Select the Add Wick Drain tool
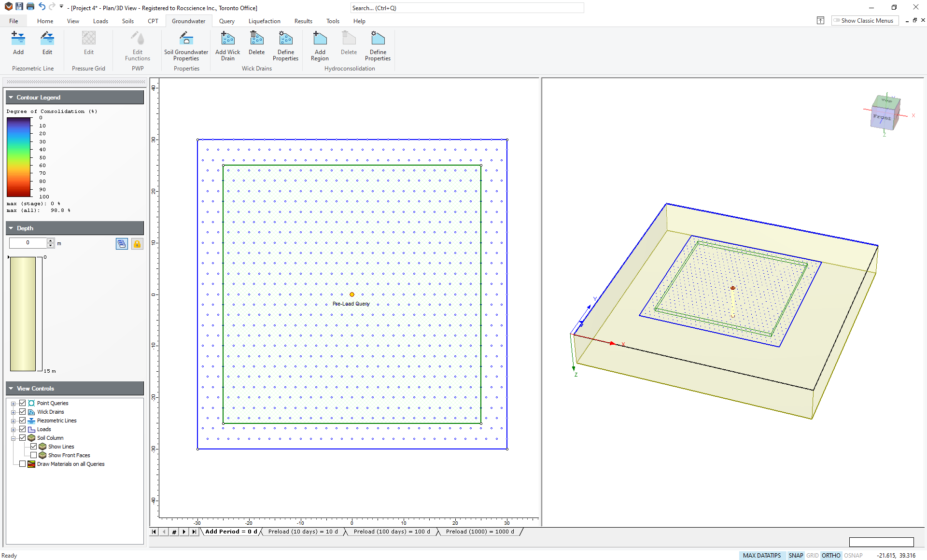The height and width of the screenshot is (560, 927). coord(227,46)
